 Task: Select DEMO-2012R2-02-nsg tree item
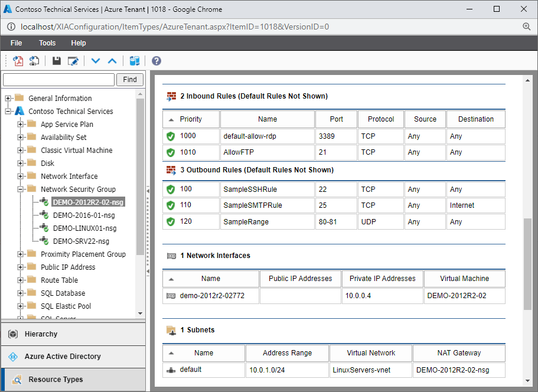pos(88,202)
